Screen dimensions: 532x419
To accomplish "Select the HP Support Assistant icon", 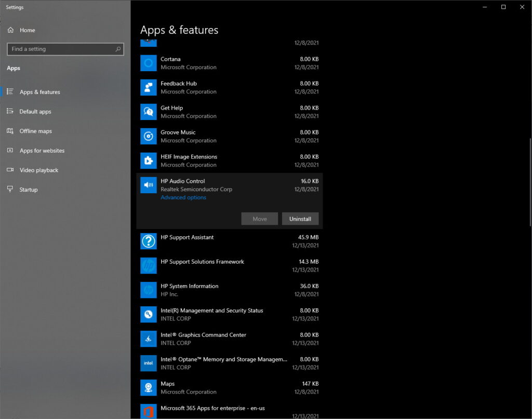I will point(149,241).
